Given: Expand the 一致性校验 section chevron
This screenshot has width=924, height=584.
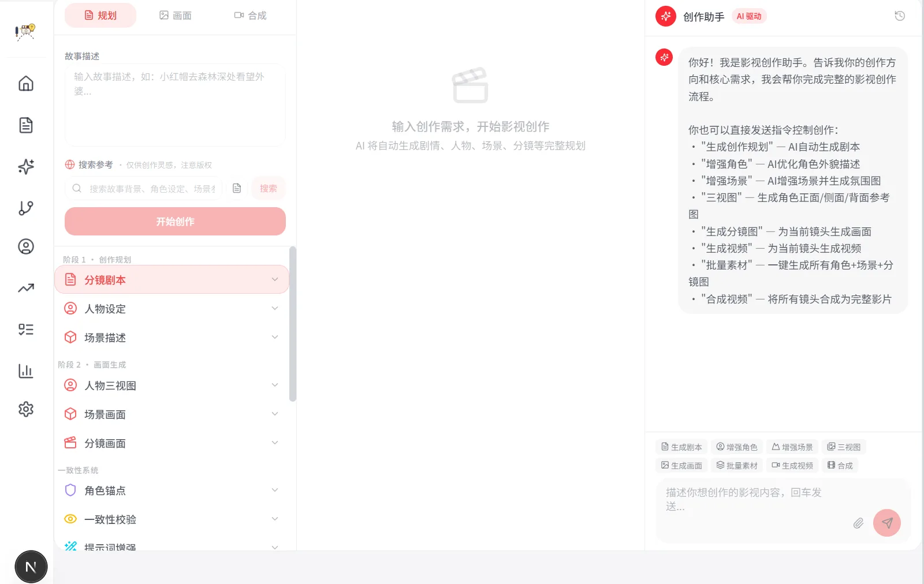Looking at the screenshot, I should 275,519.
